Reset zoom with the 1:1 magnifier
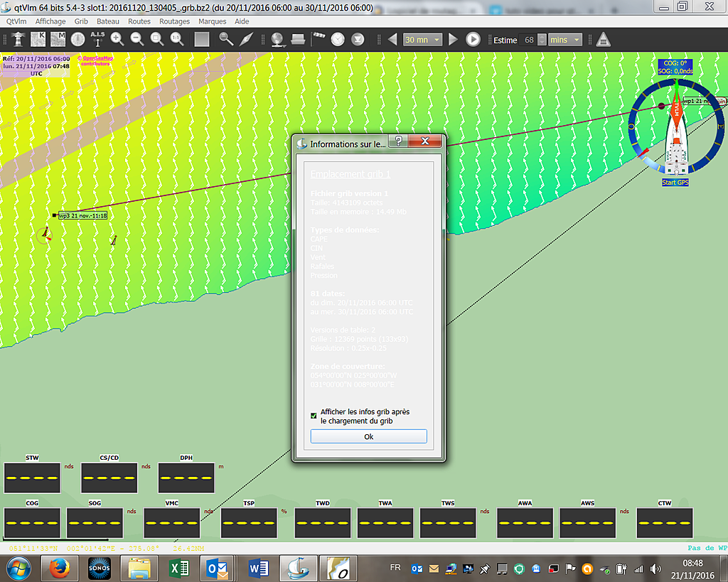728x582 pixels. [x=177, y=40]
